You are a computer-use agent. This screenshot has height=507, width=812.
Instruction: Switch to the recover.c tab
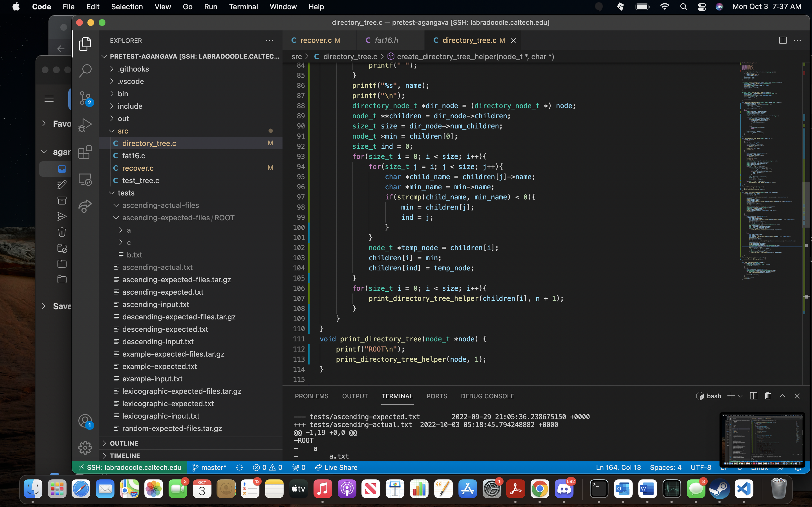[x=315, y=41]
